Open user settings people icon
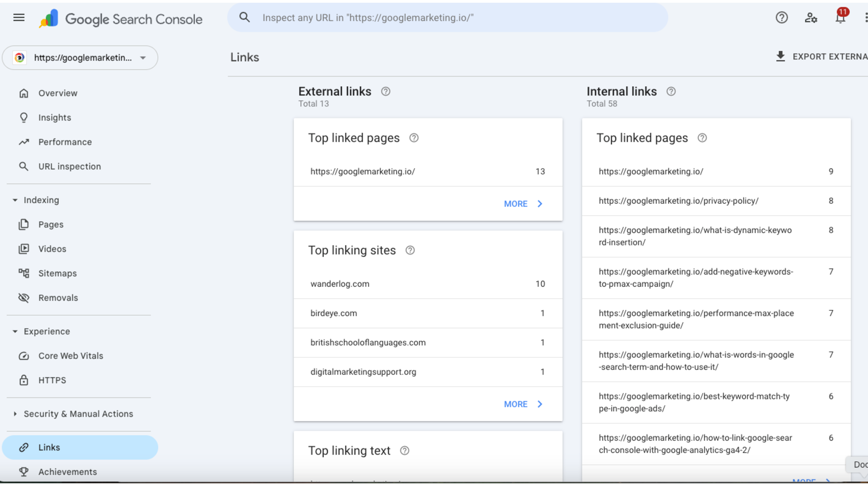 coord(811,18)
